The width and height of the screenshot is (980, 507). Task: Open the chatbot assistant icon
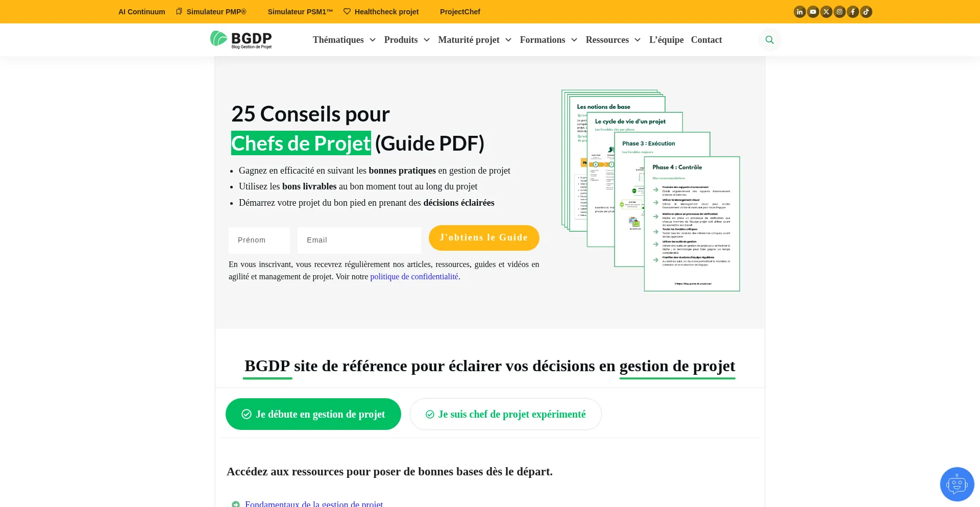tap(957, 484)
